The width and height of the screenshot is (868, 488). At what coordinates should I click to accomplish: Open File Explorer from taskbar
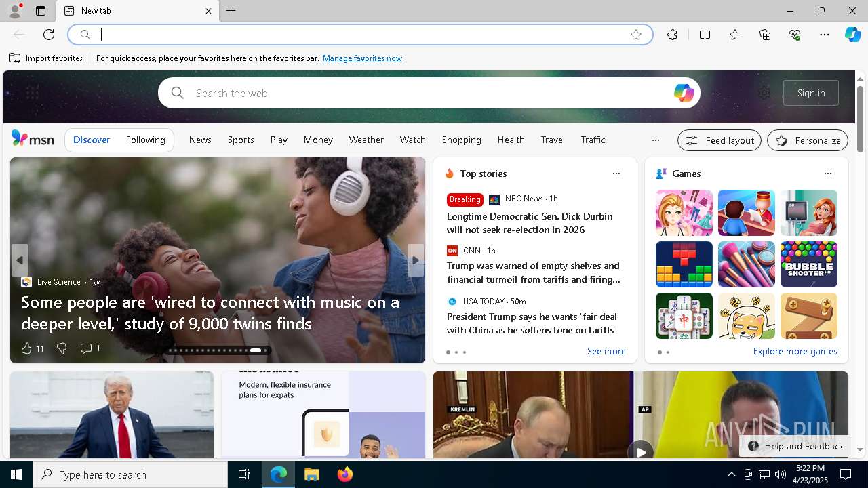coord(311,474)
